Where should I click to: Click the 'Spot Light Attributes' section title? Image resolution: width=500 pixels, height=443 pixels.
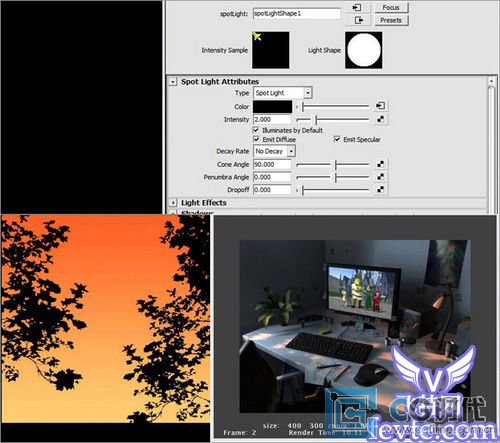click(x=220, y=82)
